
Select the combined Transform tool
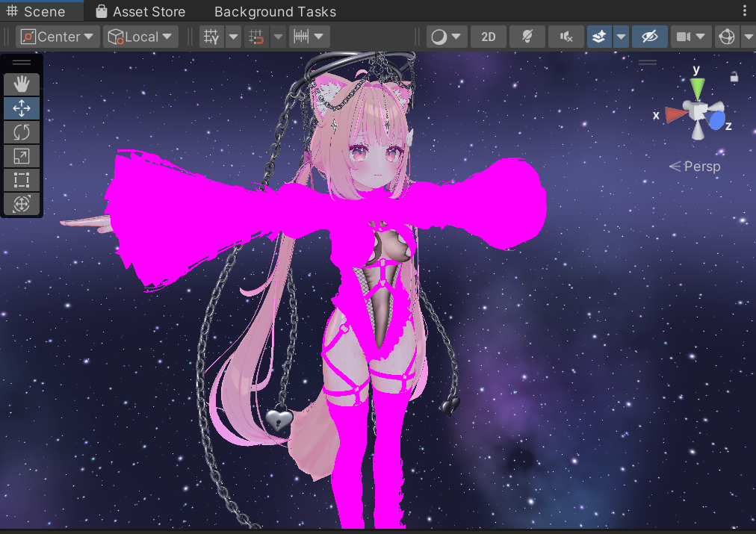coord(22,204)
